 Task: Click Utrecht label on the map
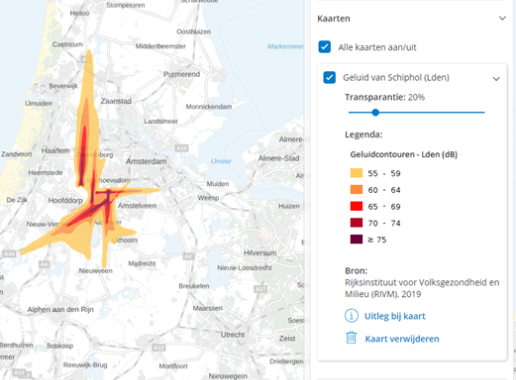[233, 335]
